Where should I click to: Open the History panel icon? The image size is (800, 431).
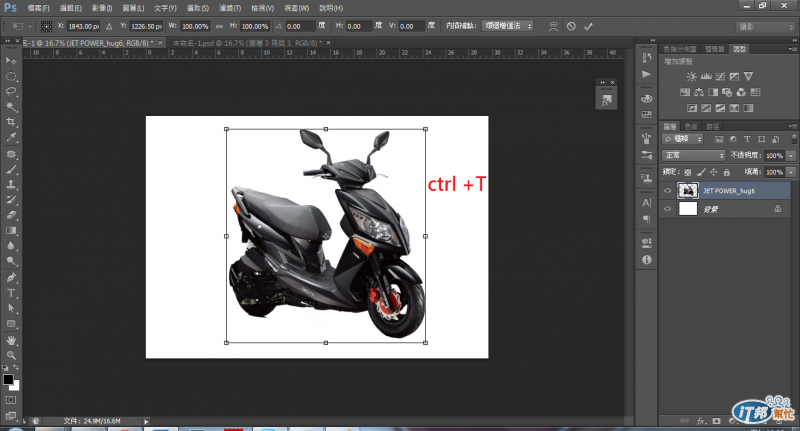[x=646, y=58]
